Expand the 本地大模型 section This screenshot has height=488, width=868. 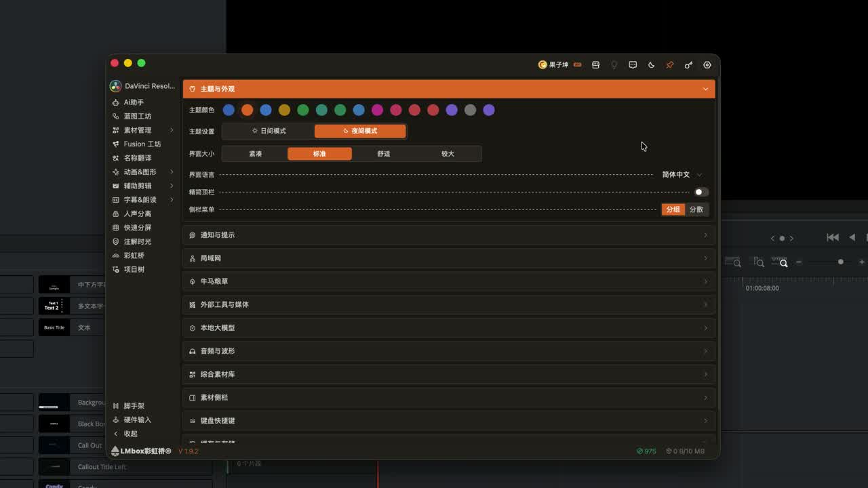tap(449, 328)
